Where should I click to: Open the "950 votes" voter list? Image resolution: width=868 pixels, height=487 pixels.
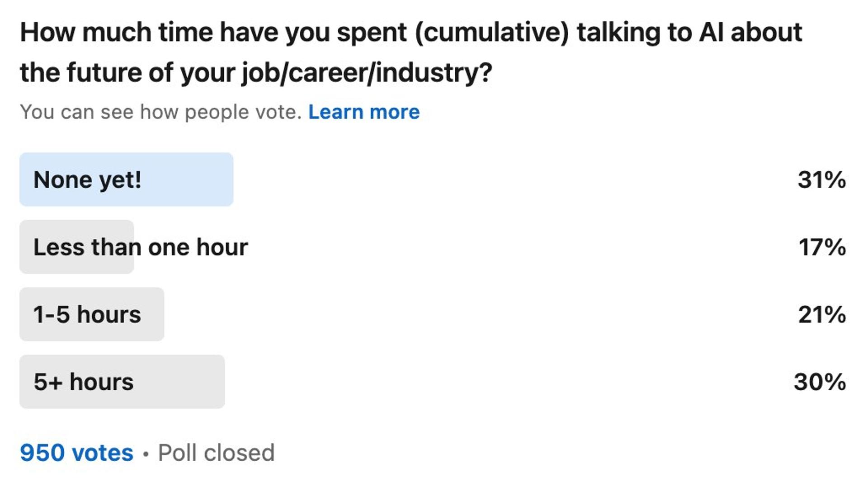(x=76, y=453)
